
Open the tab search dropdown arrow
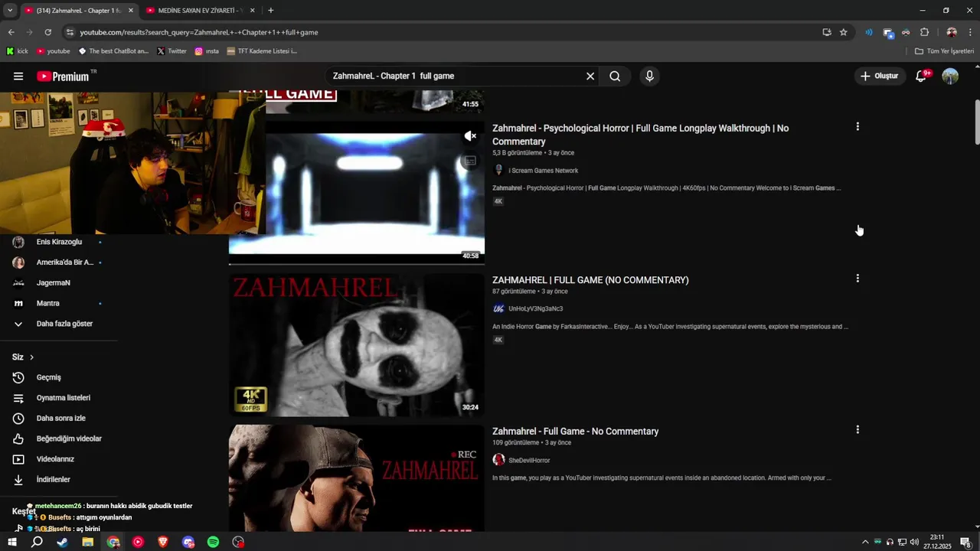10,11
